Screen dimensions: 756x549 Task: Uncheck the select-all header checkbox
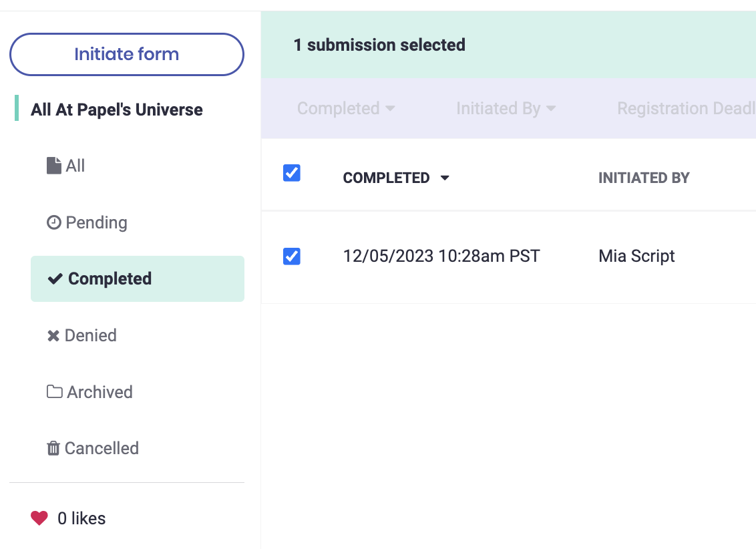coord(292,173)
